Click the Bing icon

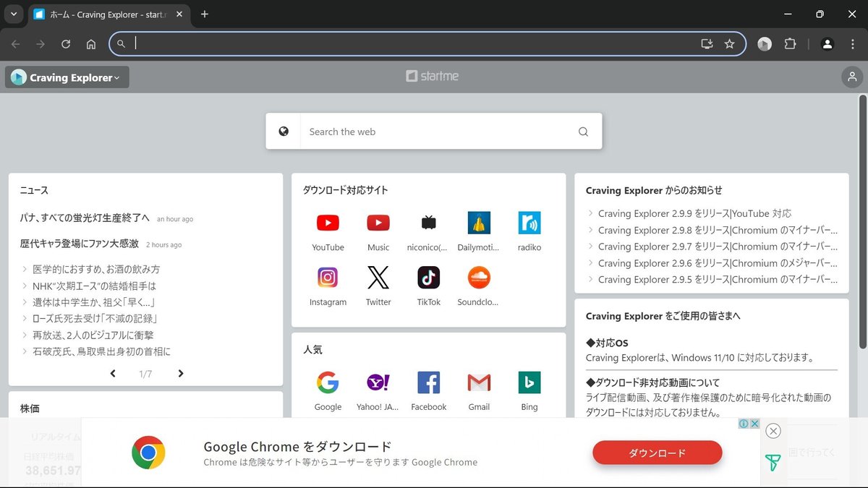click(x=529, y=382)
